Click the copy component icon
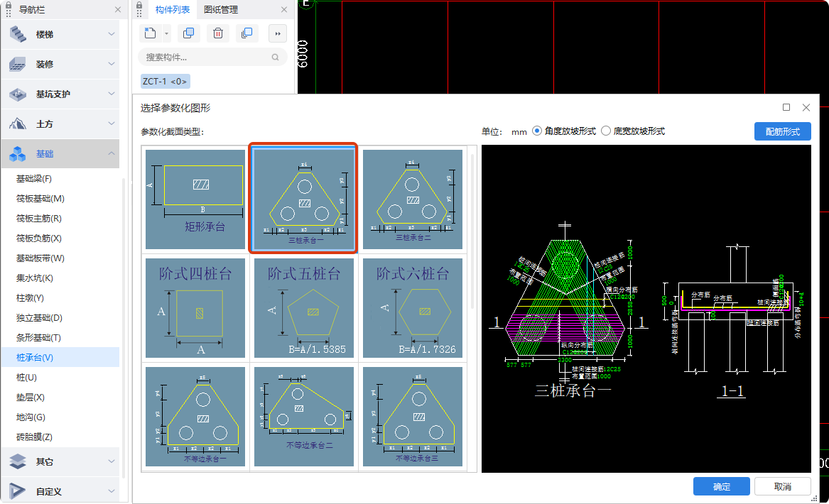This screenshot has width=829, height=504. point(188,33)
